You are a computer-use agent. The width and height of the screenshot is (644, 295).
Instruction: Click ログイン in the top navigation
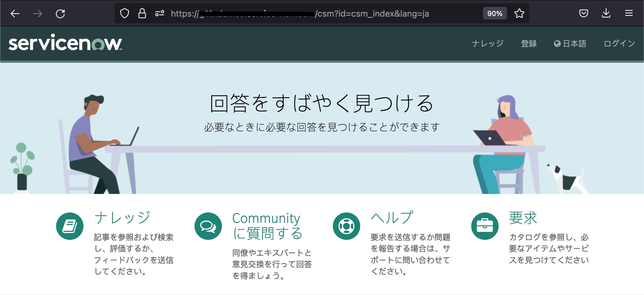click(x=620, y=43)
